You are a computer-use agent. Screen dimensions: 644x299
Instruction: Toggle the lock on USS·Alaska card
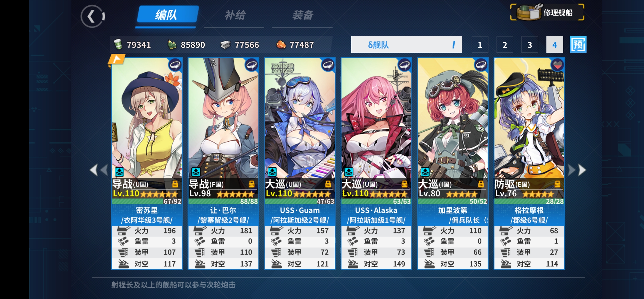[x=404, y=184]
